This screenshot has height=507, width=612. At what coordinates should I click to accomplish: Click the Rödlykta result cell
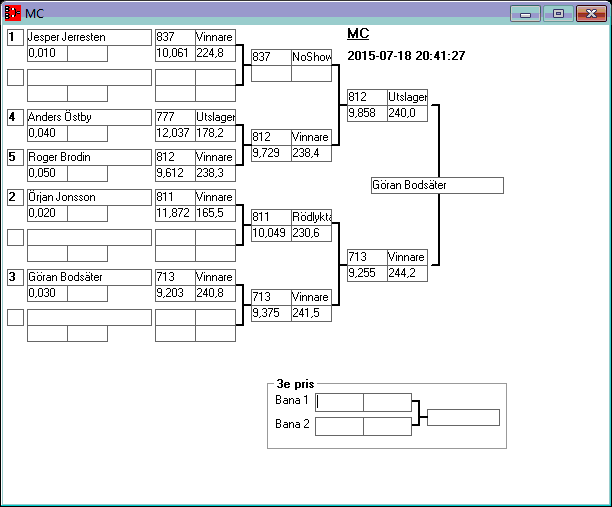311,217
